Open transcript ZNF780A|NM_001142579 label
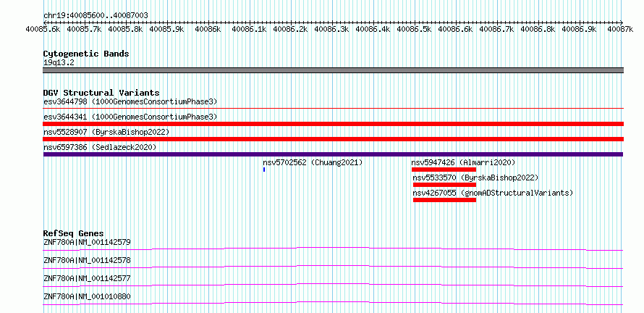Viewport: 644px width, 313px height. [x=87, y=242]
